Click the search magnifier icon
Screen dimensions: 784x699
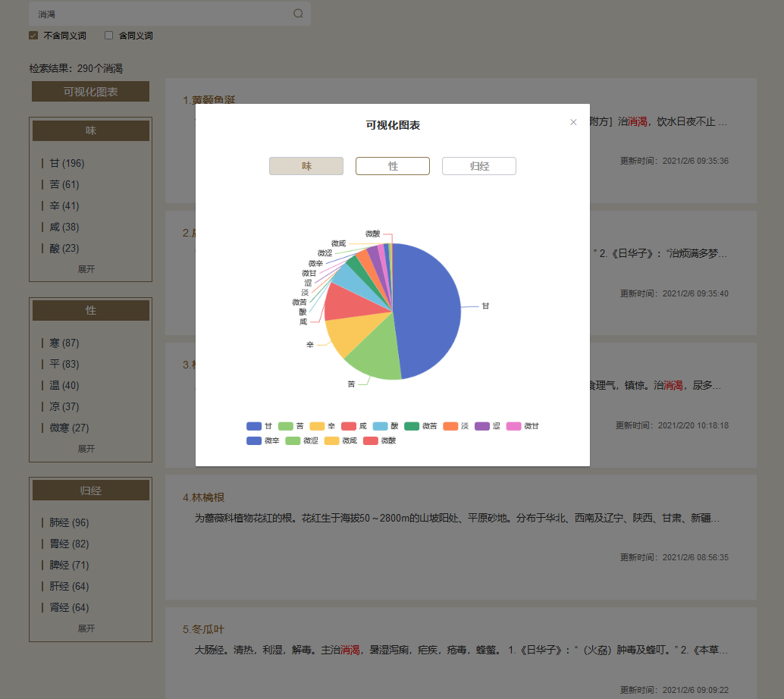[x=298, y=14]
